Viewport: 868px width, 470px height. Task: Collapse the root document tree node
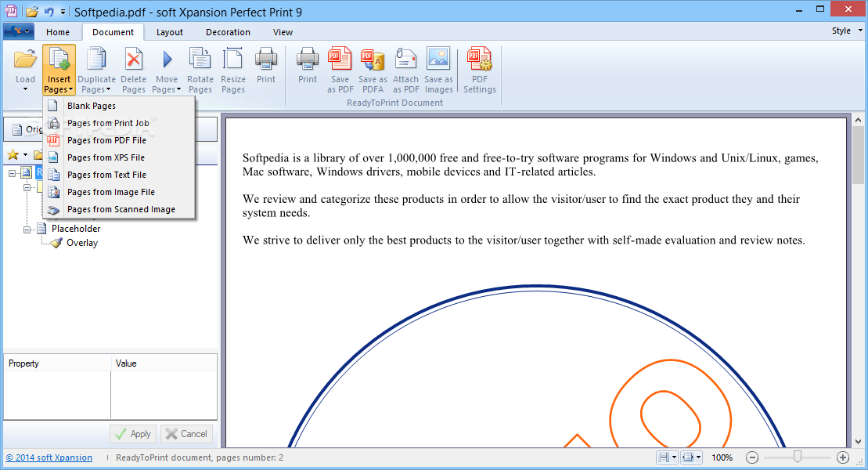[x=13, y=173]
